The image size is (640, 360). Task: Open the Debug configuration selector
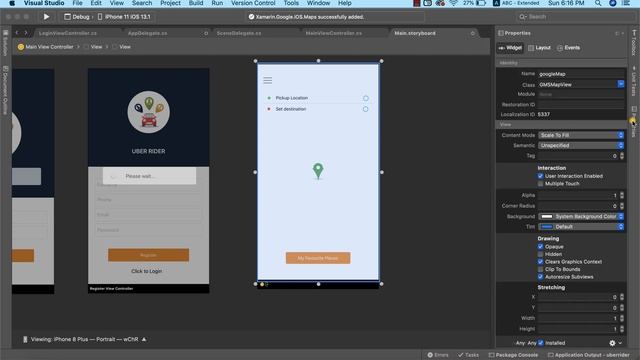click(x=77, y=17)
